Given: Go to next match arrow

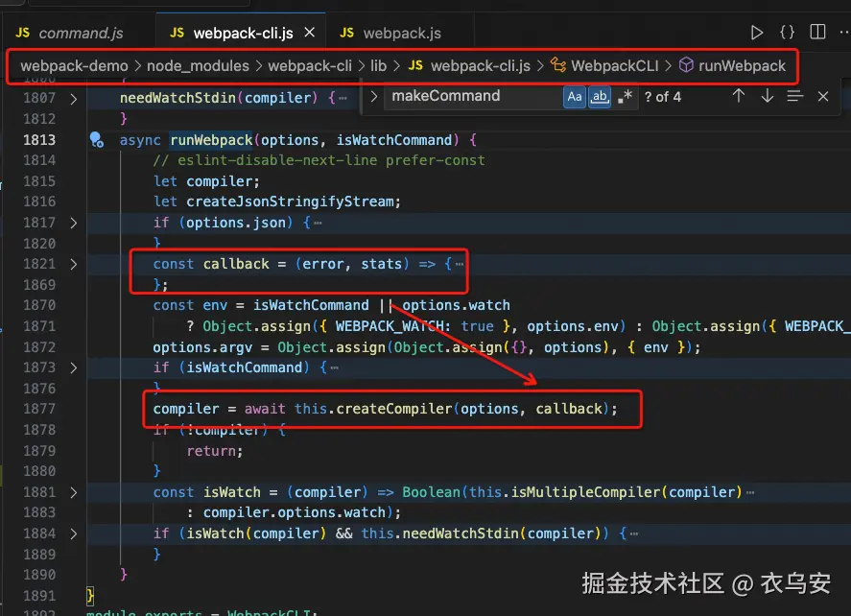Looking at the screenshot, I should (x=767, y=97).
